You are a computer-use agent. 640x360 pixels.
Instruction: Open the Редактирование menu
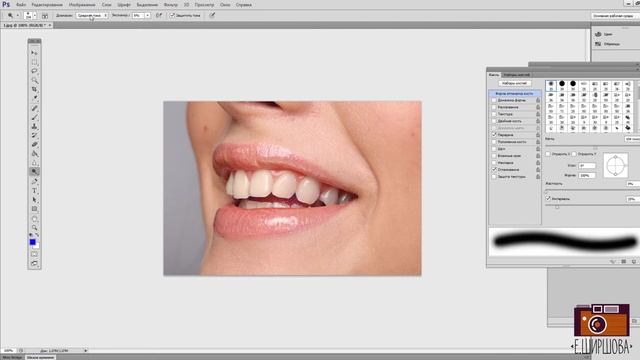click(x=47, y=5)
